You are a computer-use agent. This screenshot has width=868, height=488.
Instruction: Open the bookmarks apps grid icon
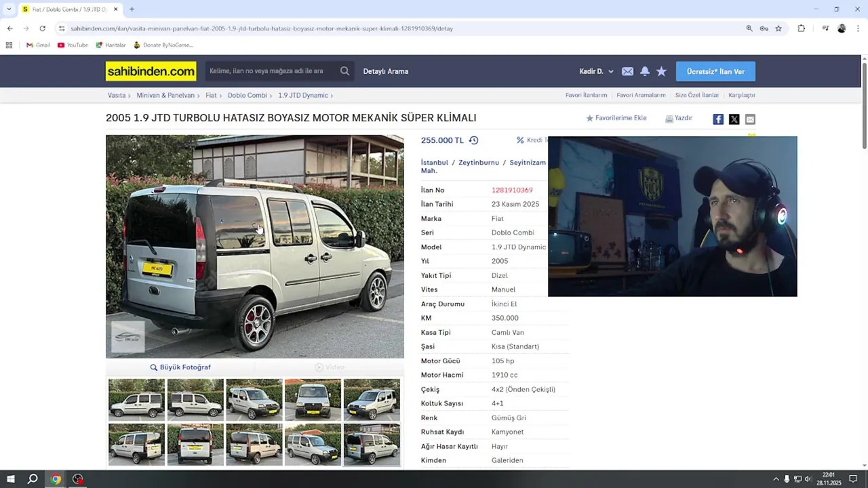pyautogui.click(x=9, y=45)
